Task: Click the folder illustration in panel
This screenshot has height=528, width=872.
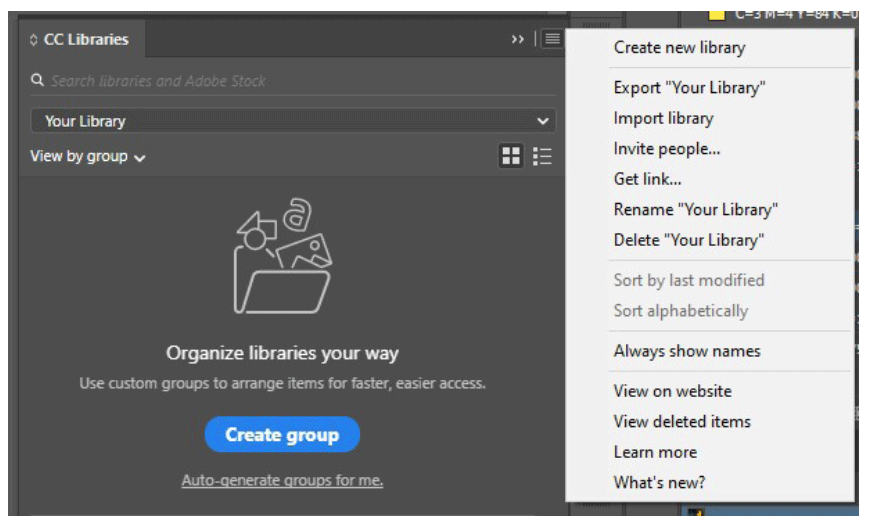Action: click(283, 256)
